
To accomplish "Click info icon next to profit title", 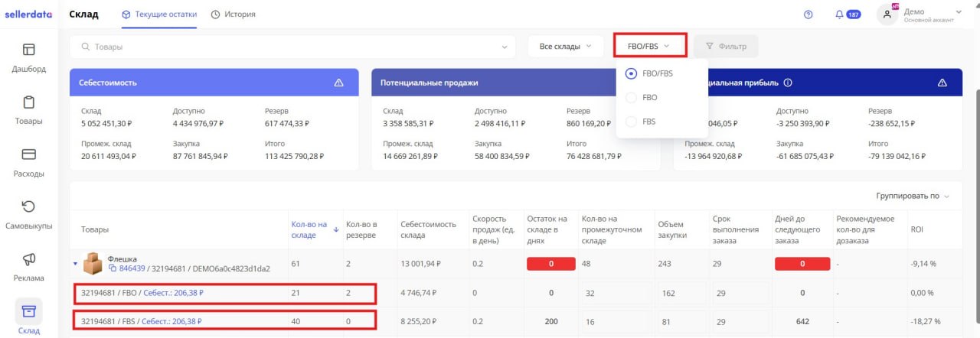I will tap(788, 83).
